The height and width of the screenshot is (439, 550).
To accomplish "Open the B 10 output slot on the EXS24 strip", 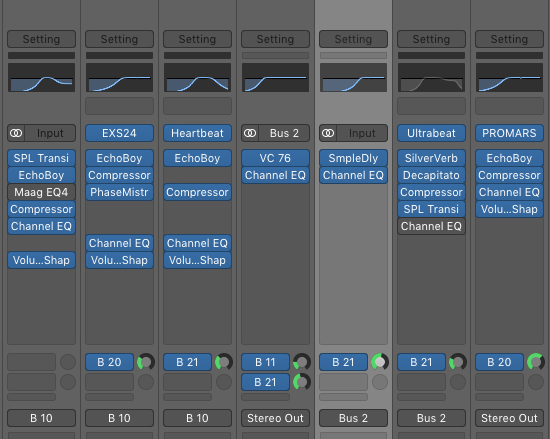I will tap(119, 418).
